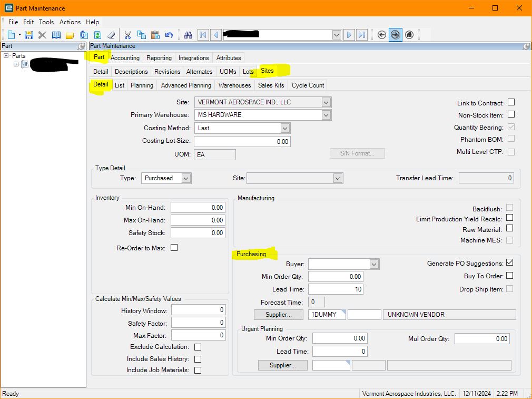Screen dimensions: 532x399
Task: Click the Delete X toolbar icon
Action: click(x=42, y=35)
